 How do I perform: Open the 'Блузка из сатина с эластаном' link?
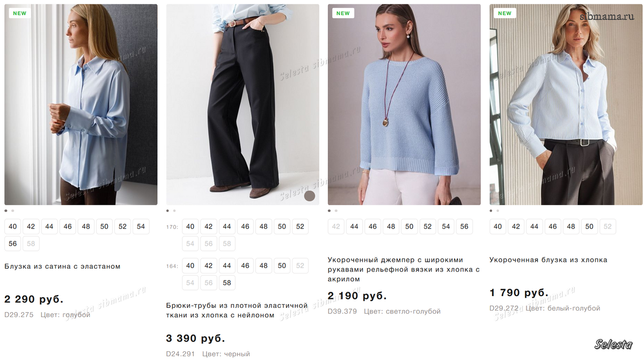click(62, 266)
